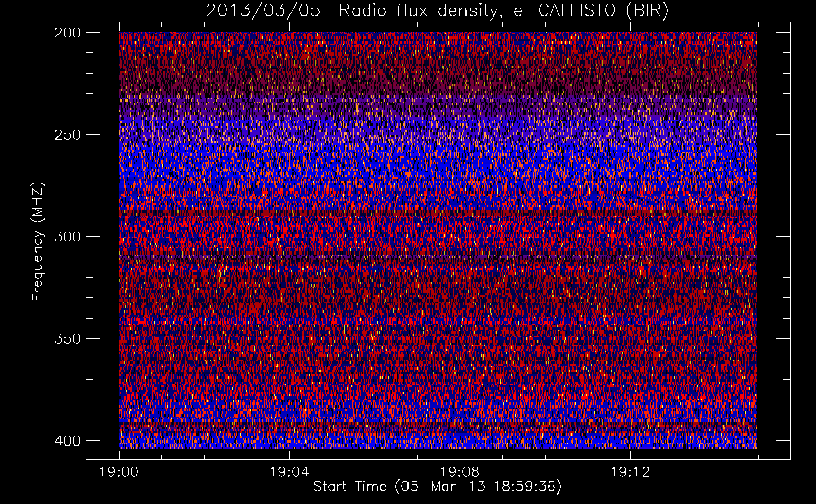Click the plot title "Radio flux density, e-CALLISTO (BIR)"
Screen dimensions: 816x504
(x=503, y=11)
